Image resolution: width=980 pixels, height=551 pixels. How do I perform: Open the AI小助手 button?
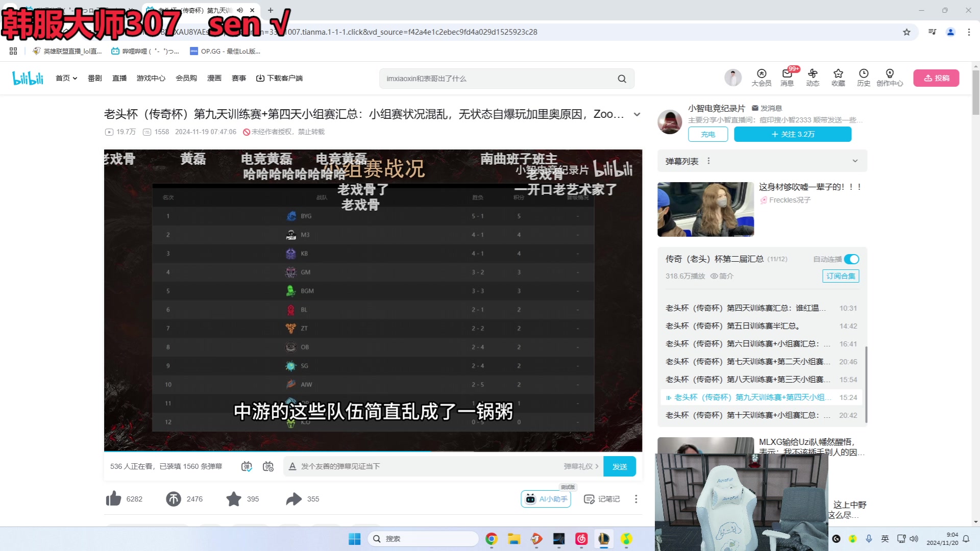(546, 499)
